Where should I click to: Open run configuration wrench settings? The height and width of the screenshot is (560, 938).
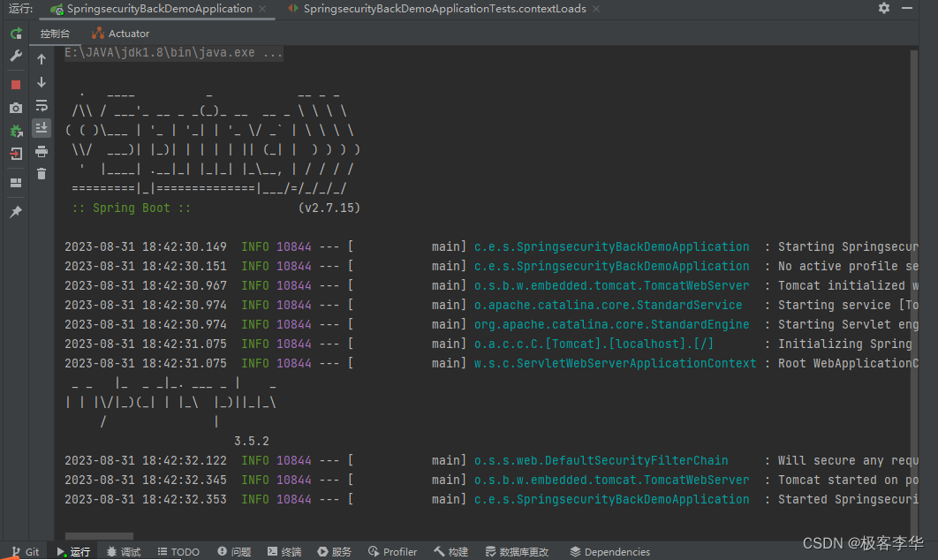(x=16, y=57)
